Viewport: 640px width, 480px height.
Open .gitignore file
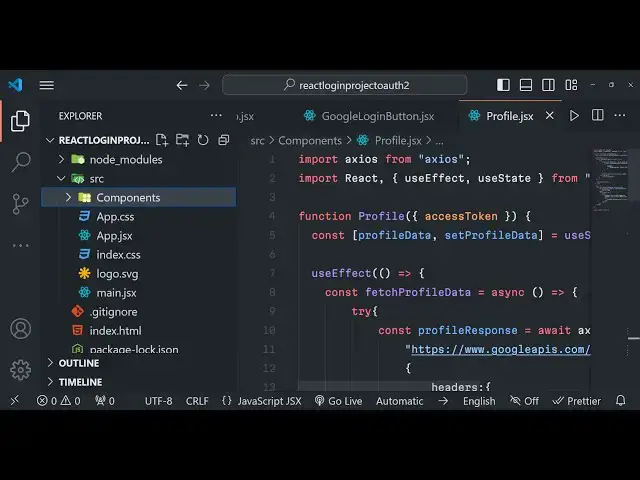[x=139, y=312]
